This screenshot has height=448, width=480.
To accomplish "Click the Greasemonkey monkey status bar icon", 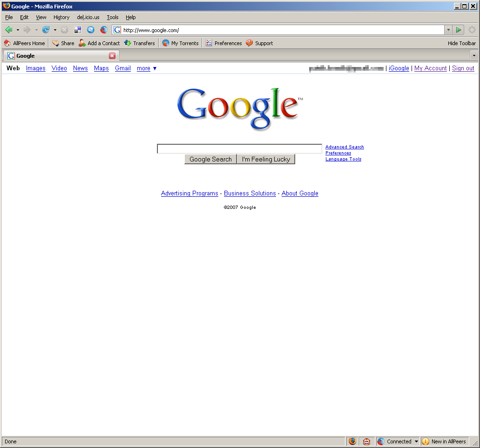I will (367, 441).
